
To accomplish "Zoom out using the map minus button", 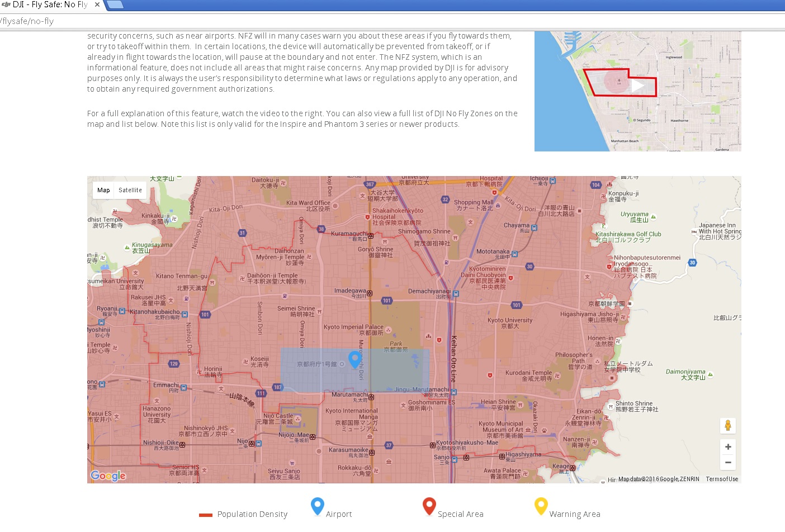I will pyautogui.click(x=728, y=462).
